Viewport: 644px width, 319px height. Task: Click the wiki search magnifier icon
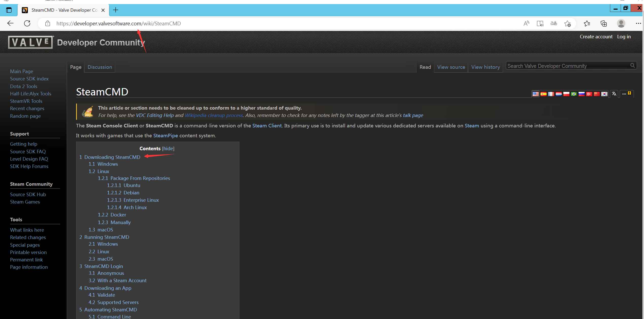[632, 65]
